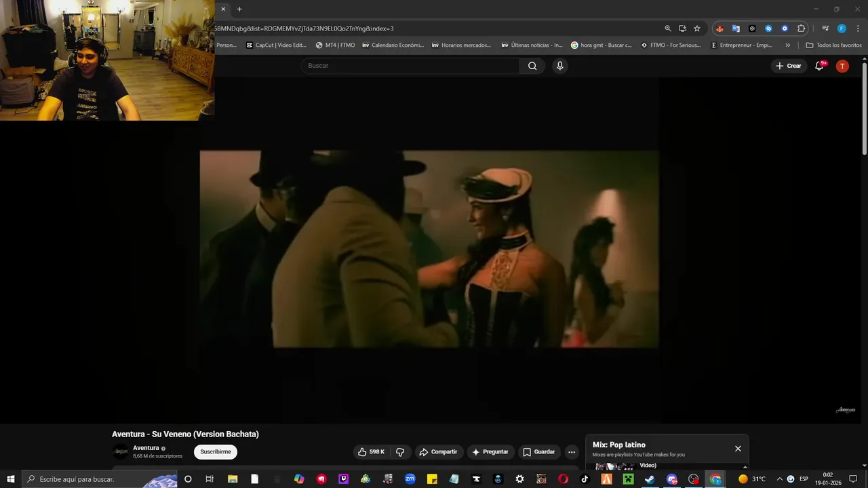The width and height of the screenshot is (868, 488).
Task: Start voice search with the microphone icon
Action: tap(559, 66)
